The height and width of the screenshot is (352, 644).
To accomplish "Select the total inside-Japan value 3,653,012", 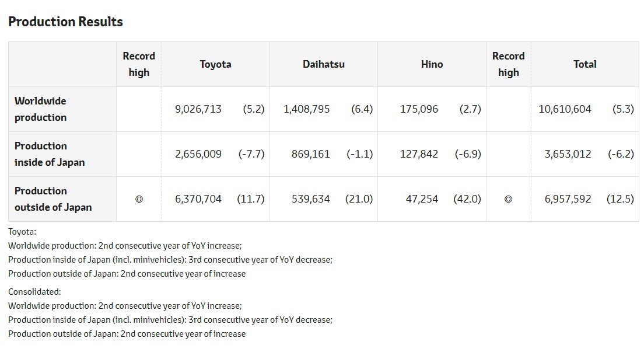I will click(x=568, y=154).
